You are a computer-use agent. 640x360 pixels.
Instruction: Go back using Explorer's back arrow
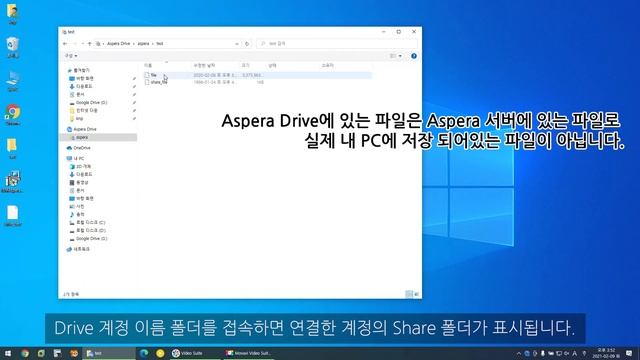65,44
